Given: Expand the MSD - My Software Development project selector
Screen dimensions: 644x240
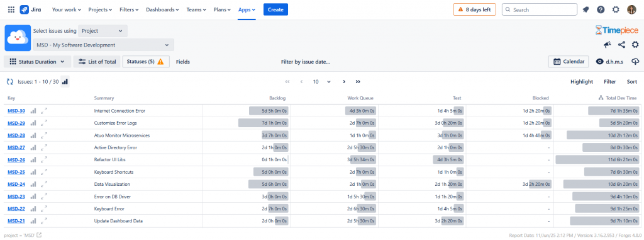Looking at the screenshot, I should tap(103, 45).
